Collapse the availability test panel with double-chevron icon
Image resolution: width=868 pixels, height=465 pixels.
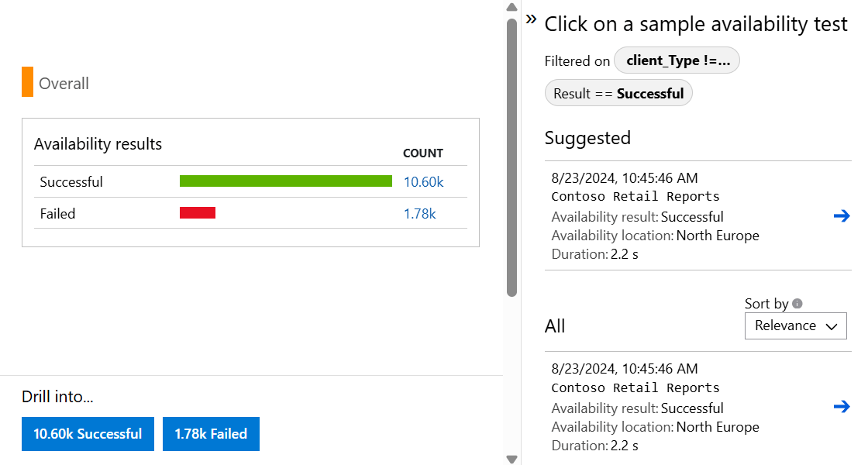532,19
